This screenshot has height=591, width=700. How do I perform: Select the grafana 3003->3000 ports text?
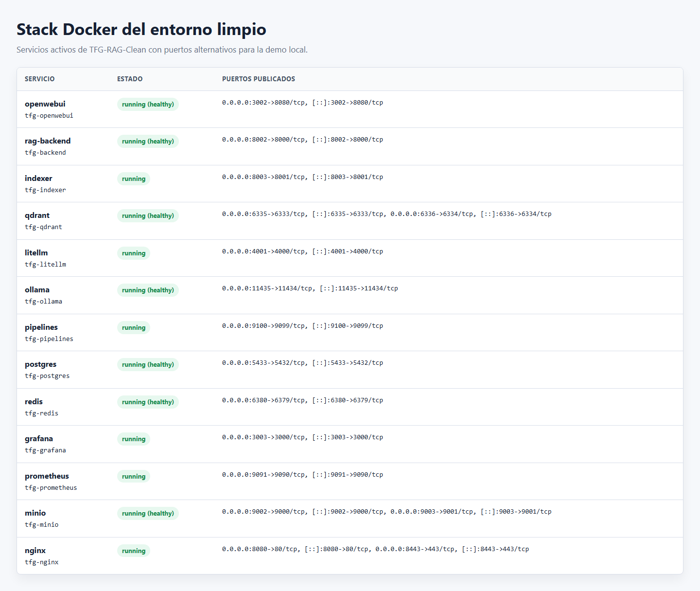pyautogui.click(x=302, y=437)
